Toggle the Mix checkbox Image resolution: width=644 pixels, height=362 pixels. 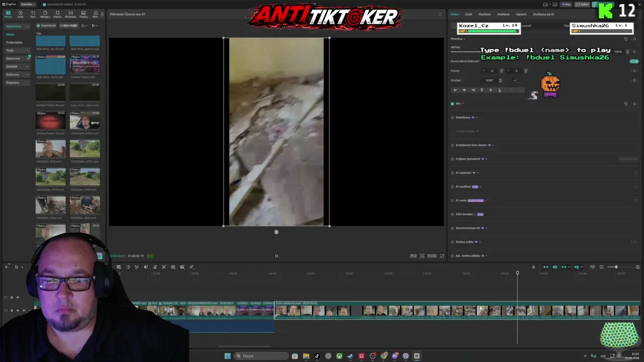click(x=452, y=104)
